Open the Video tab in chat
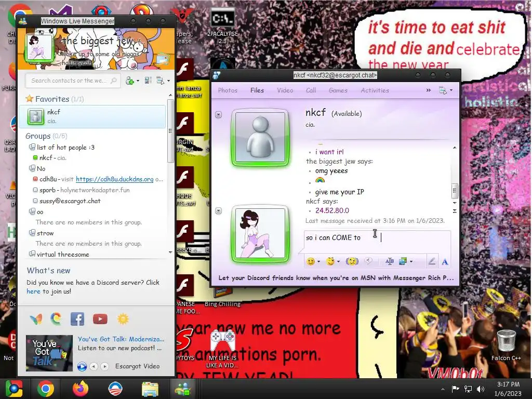Viewport: 532px width, 399px height. point(285,90)
